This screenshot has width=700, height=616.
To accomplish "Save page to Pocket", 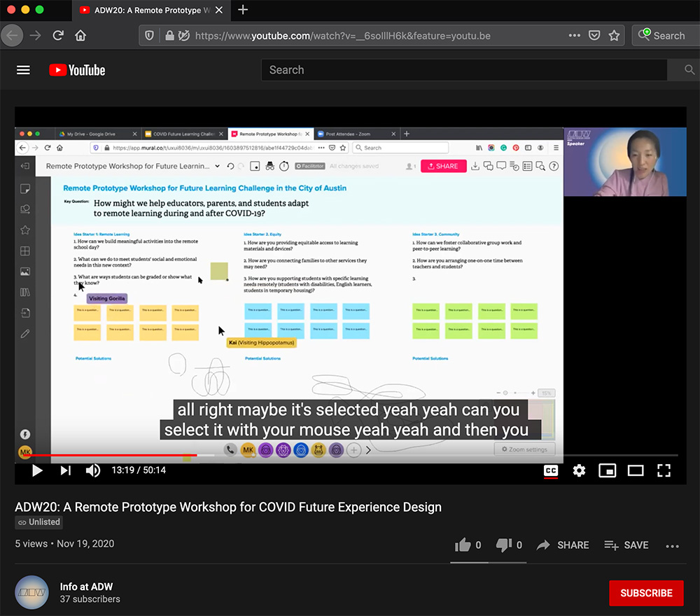I will coord(594,35).
